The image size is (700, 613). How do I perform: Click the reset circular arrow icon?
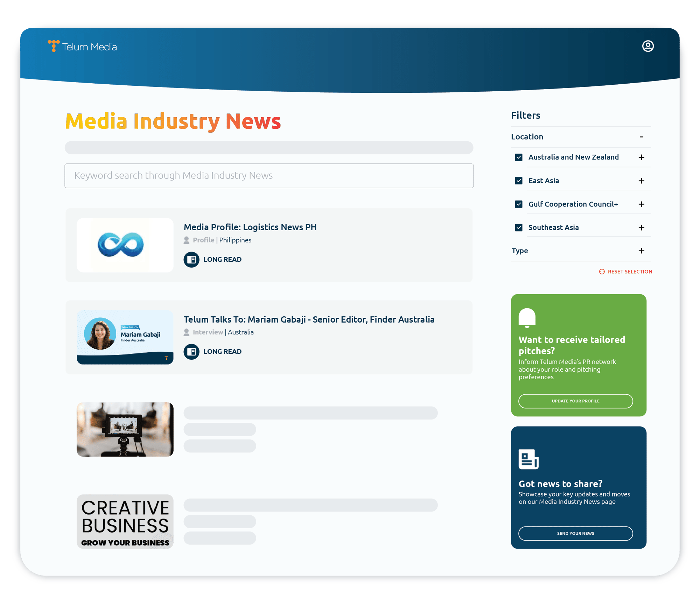coord(602,272)
